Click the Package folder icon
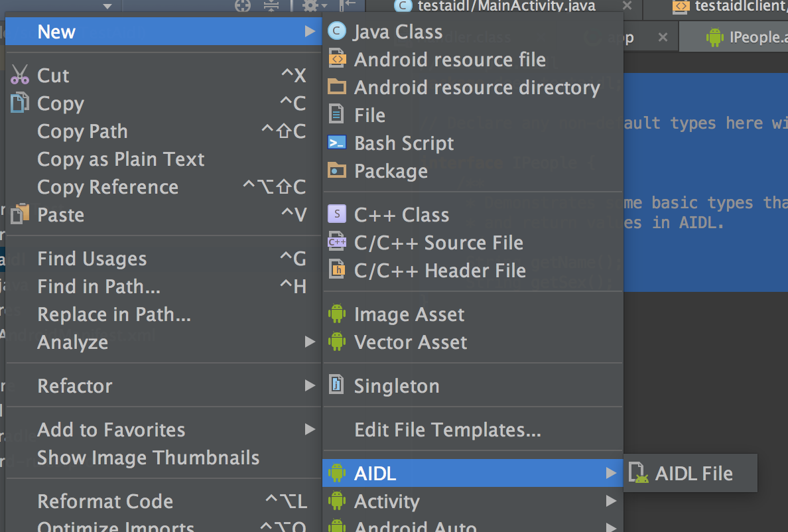Viewport: 788px width, 532px height. (x=337, y=170)
